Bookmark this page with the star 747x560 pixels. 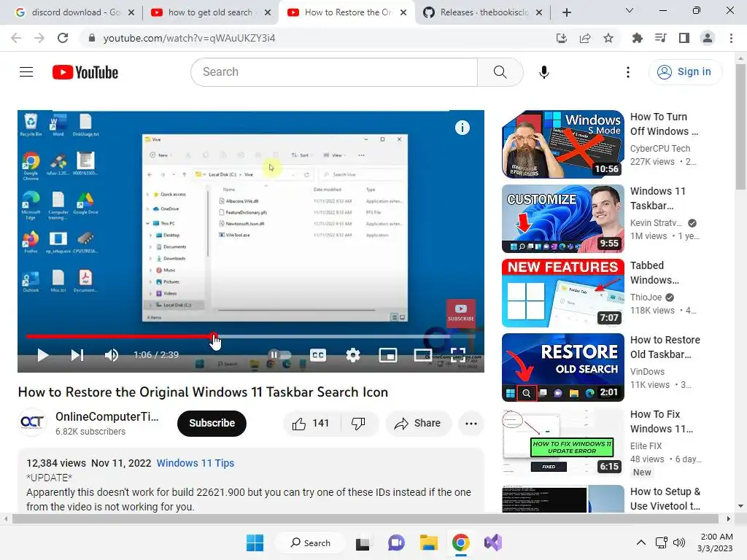tap(608, 38)
